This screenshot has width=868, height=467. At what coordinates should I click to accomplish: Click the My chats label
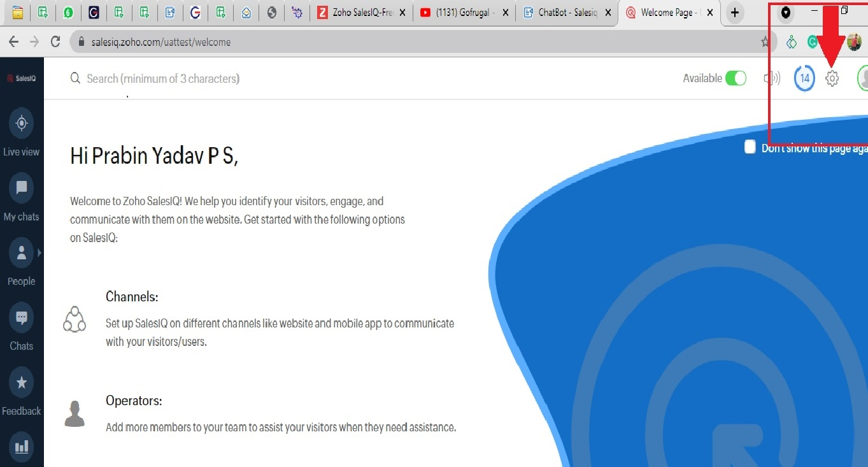(22, 217)
